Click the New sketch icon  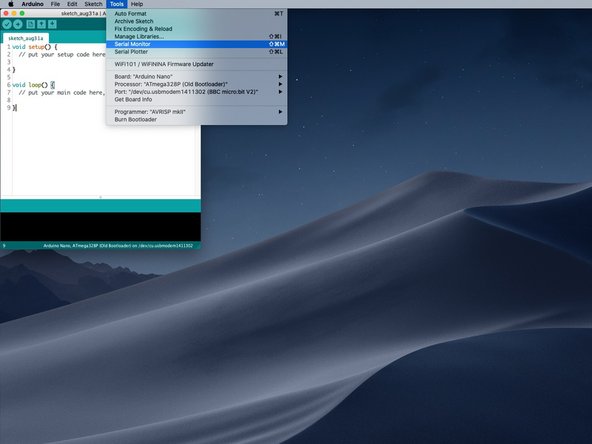[31, 24]
